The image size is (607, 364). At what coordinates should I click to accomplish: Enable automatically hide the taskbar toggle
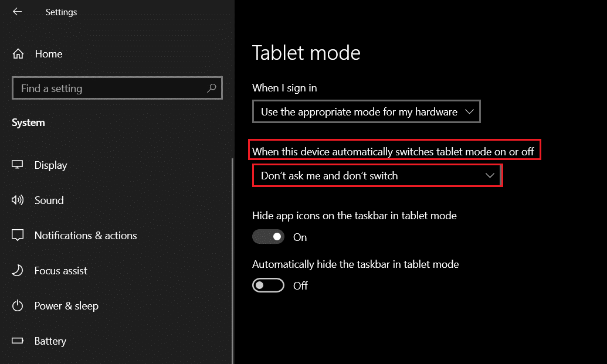[x=268, y=285]
